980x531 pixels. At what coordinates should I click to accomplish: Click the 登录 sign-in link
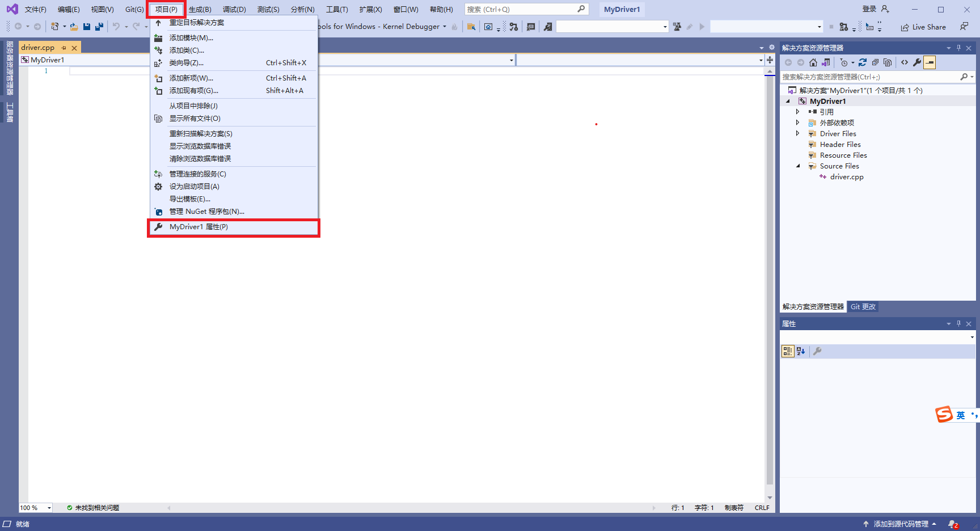click(x=869, y=9)
